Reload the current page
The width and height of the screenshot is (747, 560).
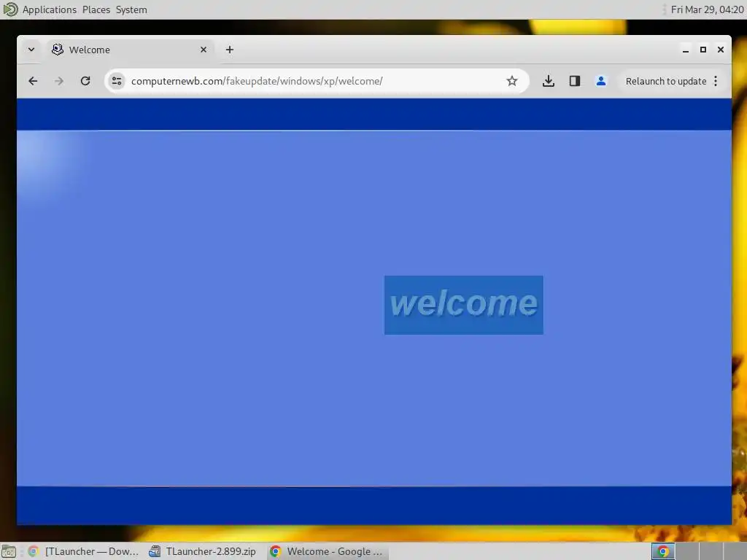(x=85, y=81)
